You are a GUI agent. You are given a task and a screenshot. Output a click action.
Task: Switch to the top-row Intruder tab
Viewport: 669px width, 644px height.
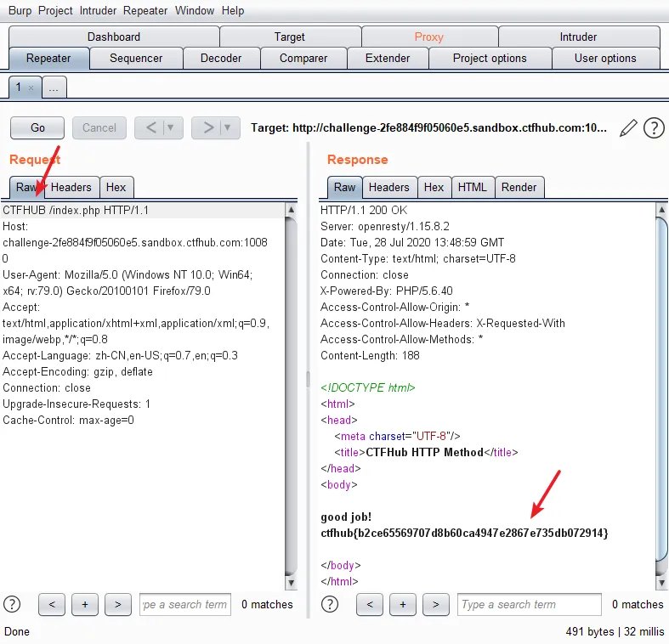point(578,37)
